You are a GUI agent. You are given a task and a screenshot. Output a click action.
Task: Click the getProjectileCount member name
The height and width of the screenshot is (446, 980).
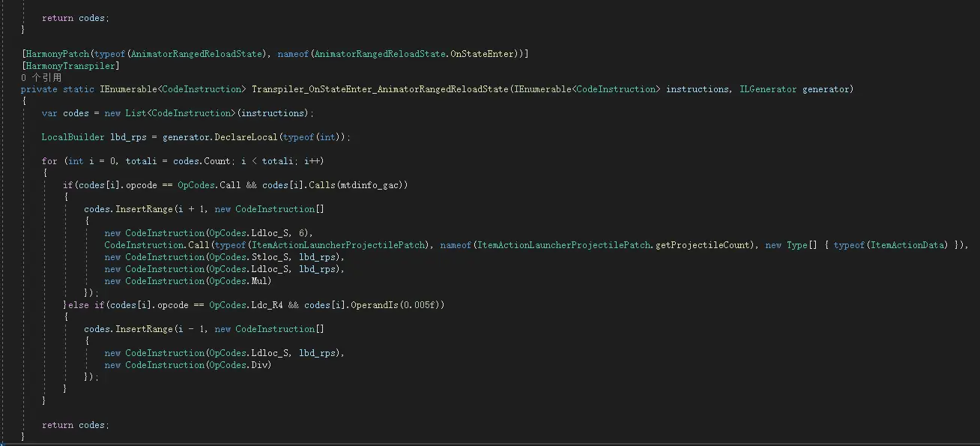pyautogui.click(x=704, y=245)
